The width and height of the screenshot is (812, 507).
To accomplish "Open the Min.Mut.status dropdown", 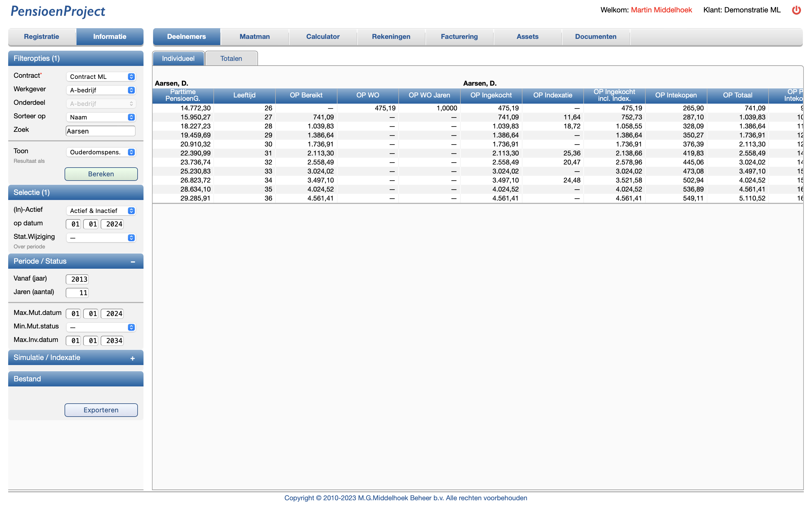I will tap(101, 327).
